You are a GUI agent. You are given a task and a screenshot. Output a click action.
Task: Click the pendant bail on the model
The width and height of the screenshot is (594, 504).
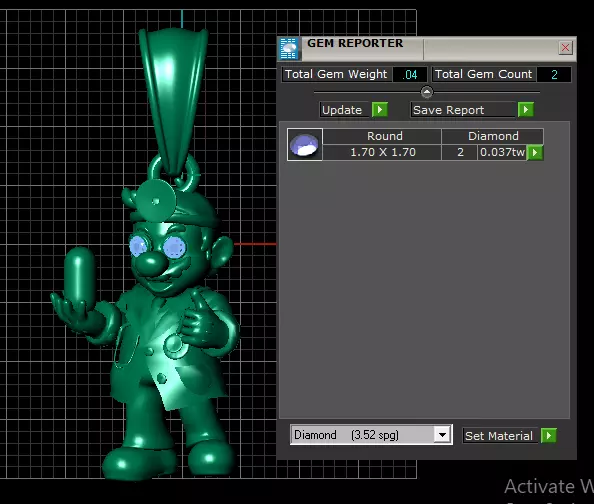coord(174,100)
